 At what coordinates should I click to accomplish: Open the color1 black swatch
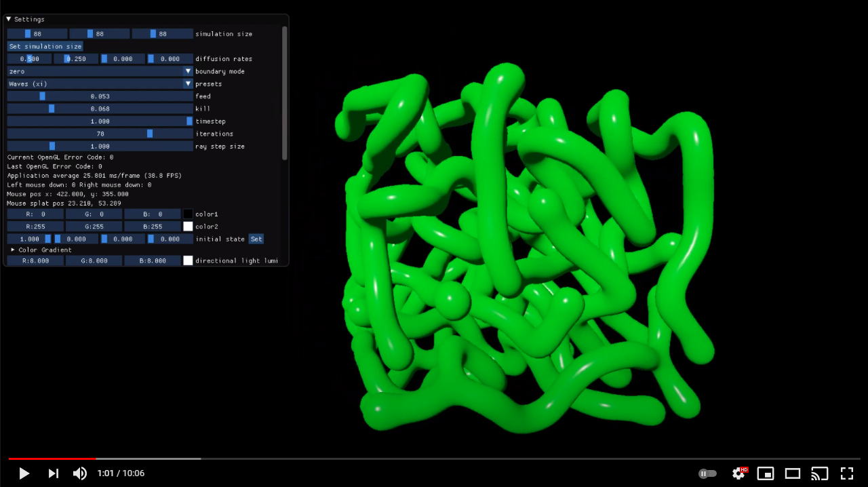[188, 214]
